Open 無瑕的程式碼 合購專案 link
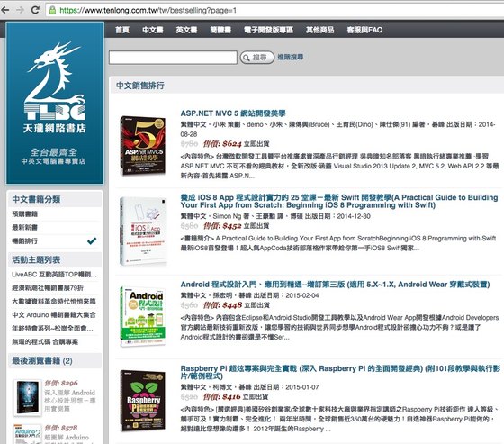The width and height of the screenshot is (504, 444). pyautogui.click(x=45, y=342)
